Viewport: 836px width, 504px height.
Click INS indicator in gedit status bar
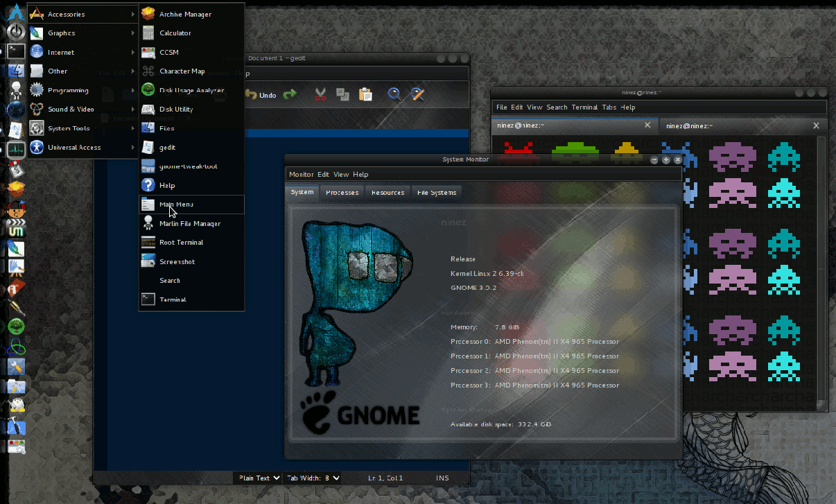click(442, 478)
